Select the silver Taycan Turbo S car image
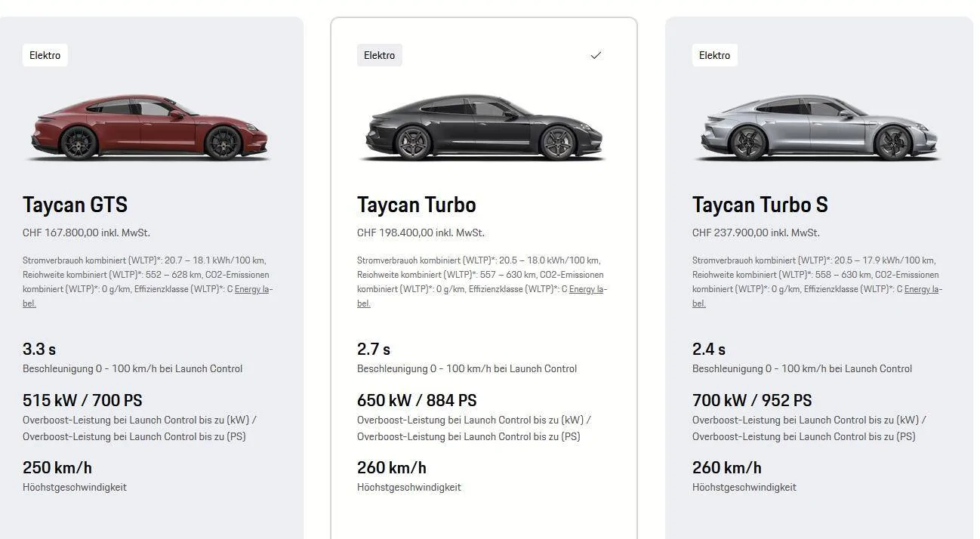The image size is (980, 539). [819, 128]
